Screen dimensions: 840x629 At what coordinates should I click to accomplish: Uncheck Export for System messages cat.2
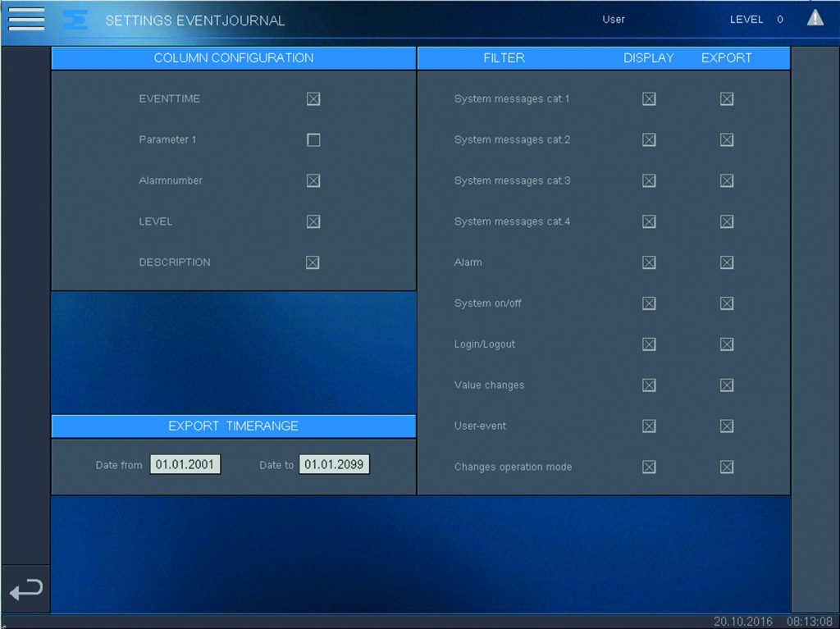point(727,140)
